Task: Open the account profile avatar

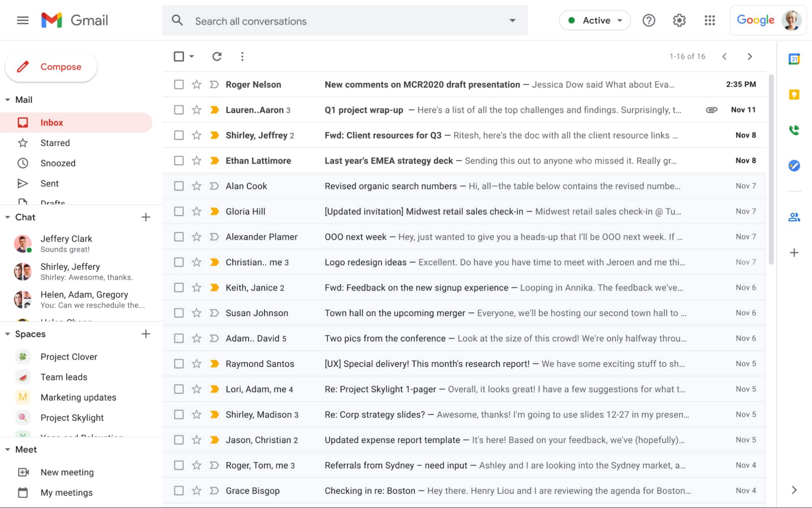Action: point(791,20)
